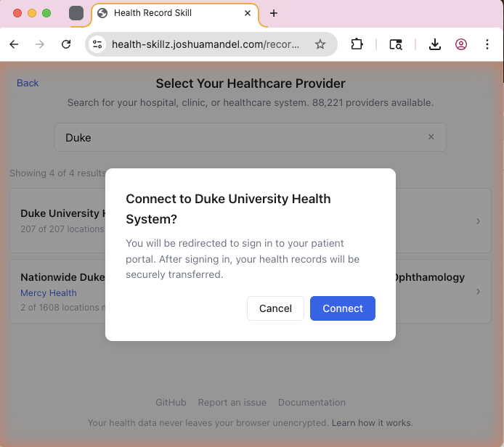504x447 pixels.
Task: Click the Mercy Health link
Action: [x=49, y=293]
